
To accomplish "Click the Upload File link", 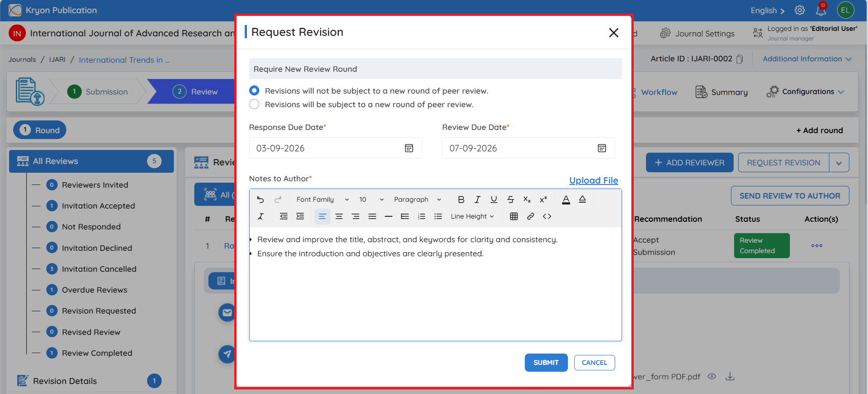I will pyautogui.click(x=594, y=180).
